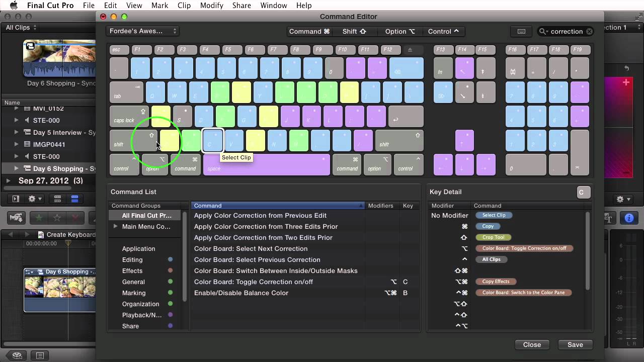Image resolution: width=644 pixels, height=362 pixels.
Task: Click the color board reset arrow
Action: [x=627, y=68]
